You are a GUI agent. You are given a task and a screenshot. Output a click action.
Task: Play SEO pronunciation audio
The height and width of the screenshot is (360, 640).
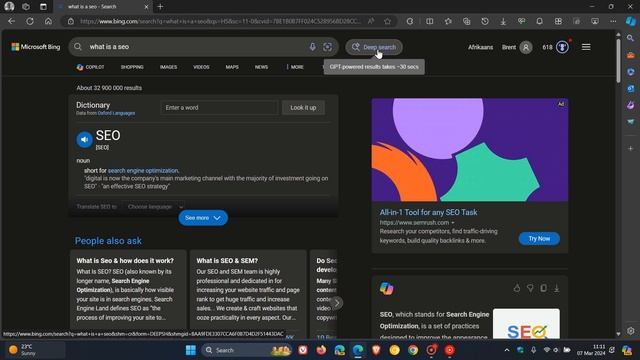tap(84, 139)
